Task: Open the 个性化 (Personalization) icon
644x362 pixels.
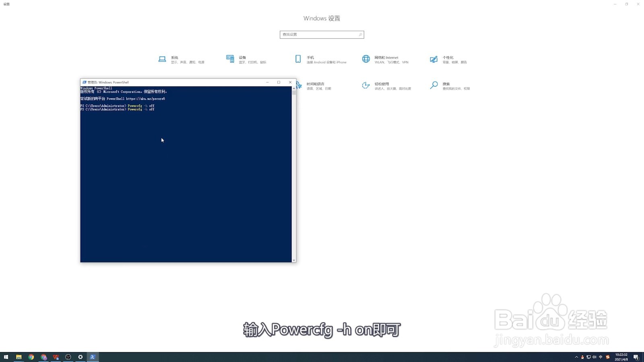Action: 433,59
